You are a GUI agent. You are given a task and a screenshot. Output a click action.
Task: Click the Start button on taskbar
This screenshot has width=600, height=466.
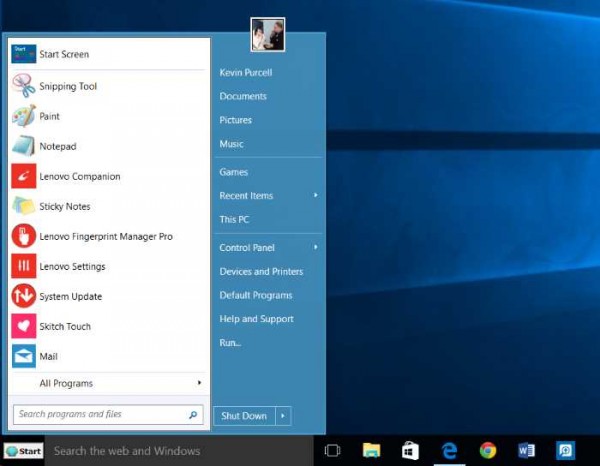[23, 451]
